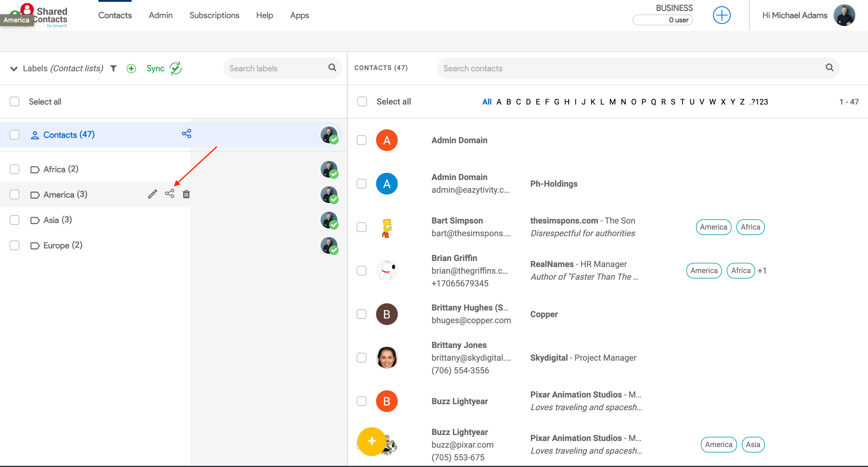Delete America label with trash icon
Viewport: 868px width, 467px height.
[186, 194]
